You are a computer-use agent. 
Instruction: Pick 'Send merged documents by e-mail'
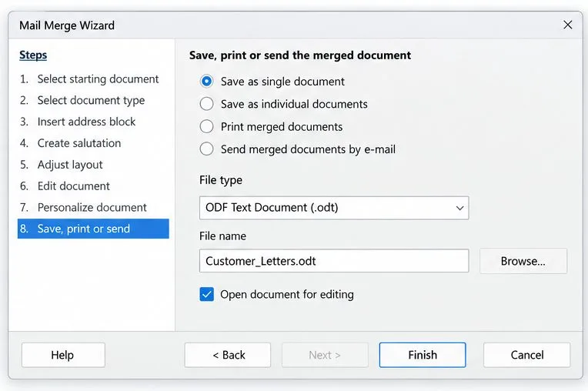[206, 149]
